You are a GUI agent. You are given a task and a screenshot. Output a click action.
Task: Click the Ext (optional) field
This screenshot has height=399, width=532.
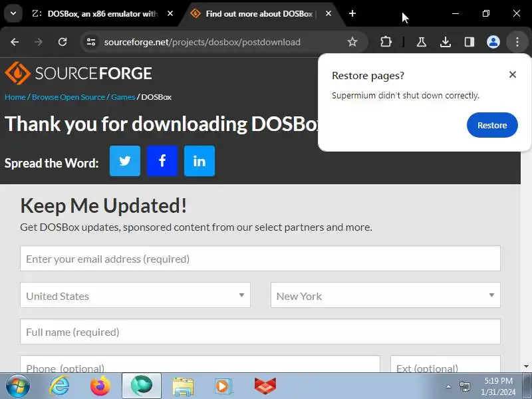tap(446, 364)
